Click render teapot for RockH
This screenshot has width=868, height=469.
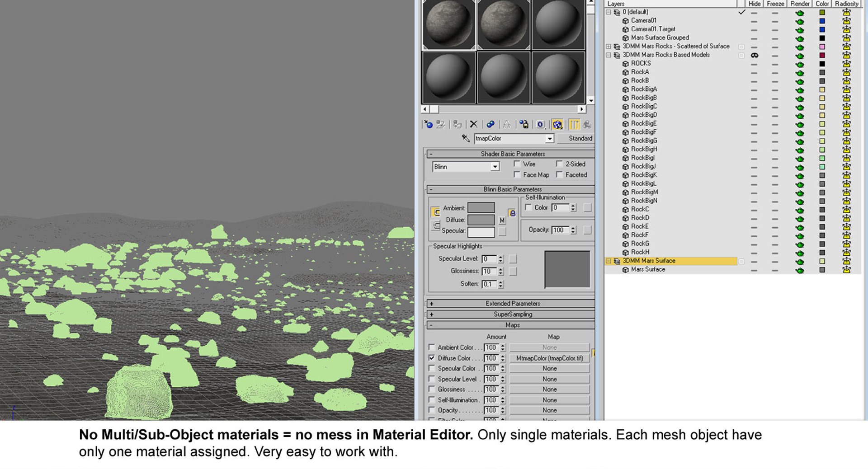point(800,253)
